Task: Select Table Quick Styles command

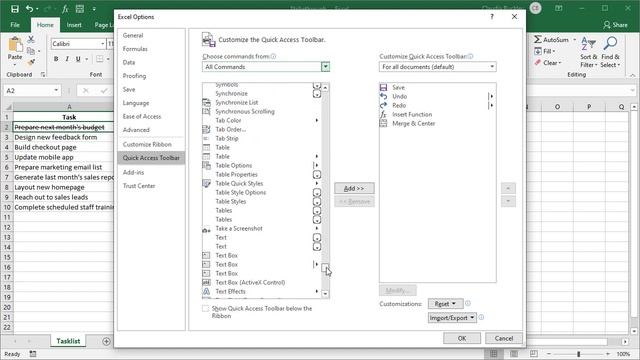Action: [x=262, y=184]
